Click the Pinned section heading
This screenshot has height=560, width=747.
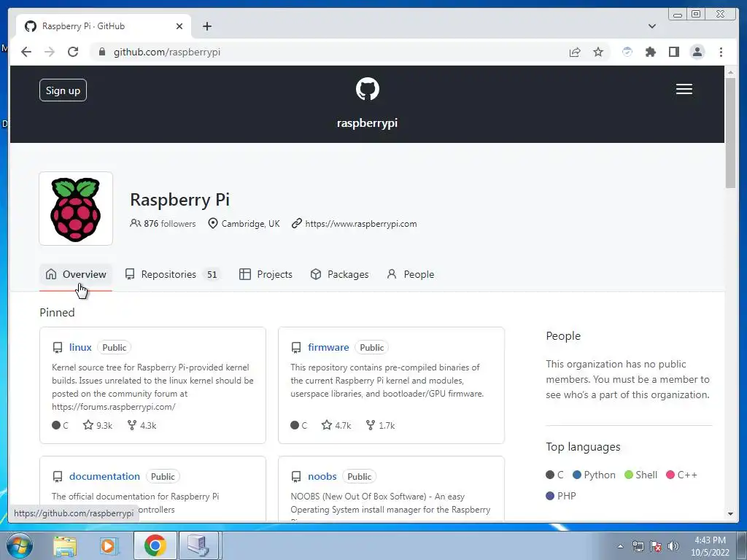(57, 312)
